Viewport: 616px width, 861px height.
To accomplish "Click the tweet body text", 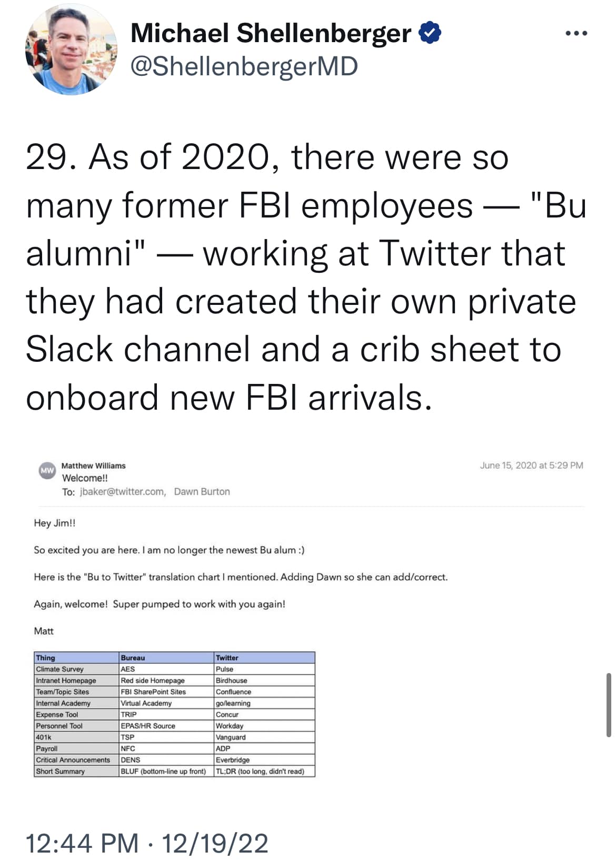I will click(305, 277).
